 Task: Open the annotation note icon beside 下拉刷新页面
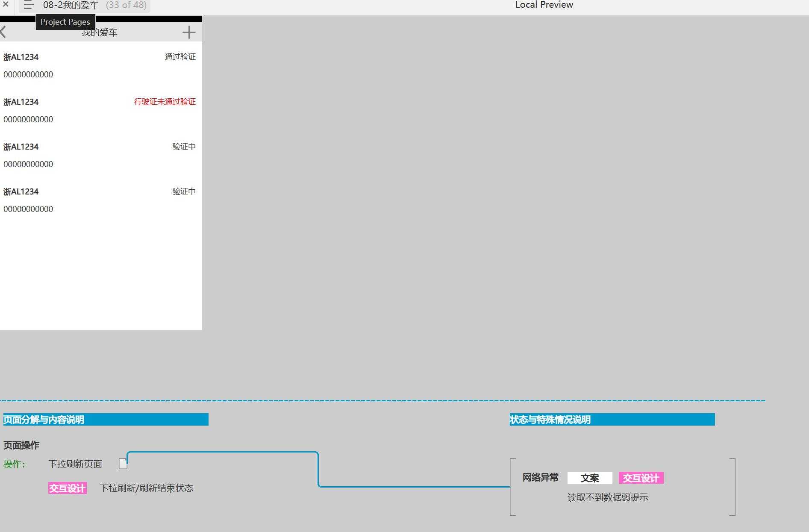tap(123, 463)
